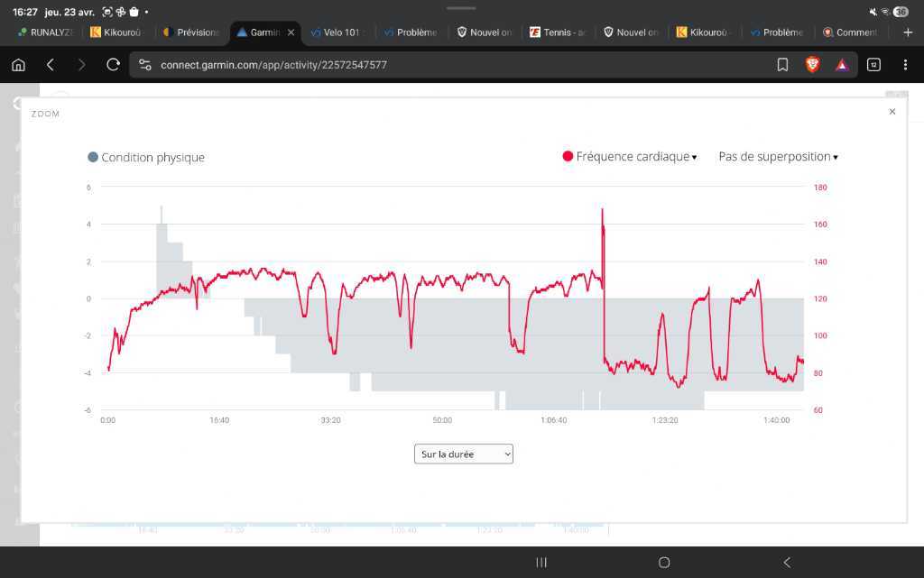Go back using the browser toolbar arrow
The height and width of the screenshot is (578, 924).
pos(51,65)
